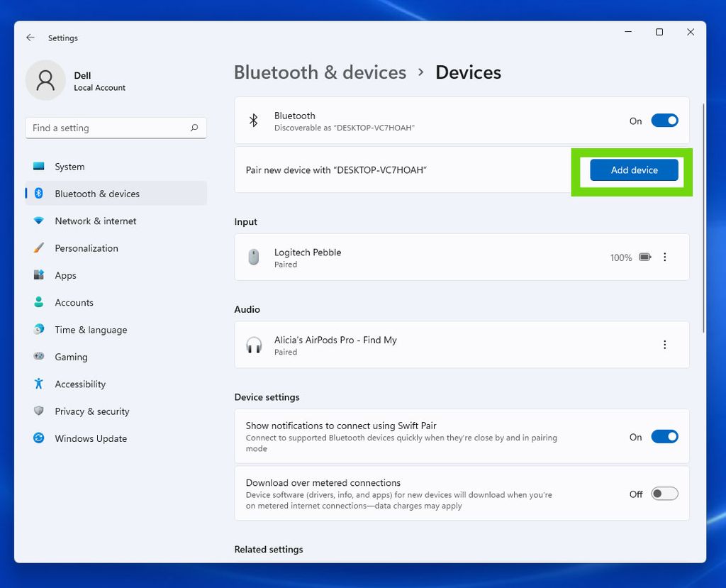This screenshot has height=588, width=726.
Task: Open the System settings section
Action: click(69, 166)
